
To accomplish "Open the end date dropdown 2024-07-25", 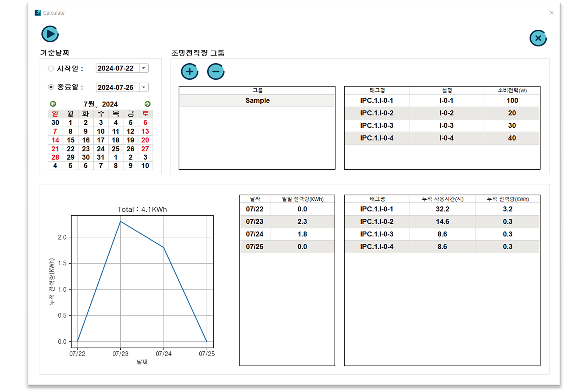I will (144, 88).
